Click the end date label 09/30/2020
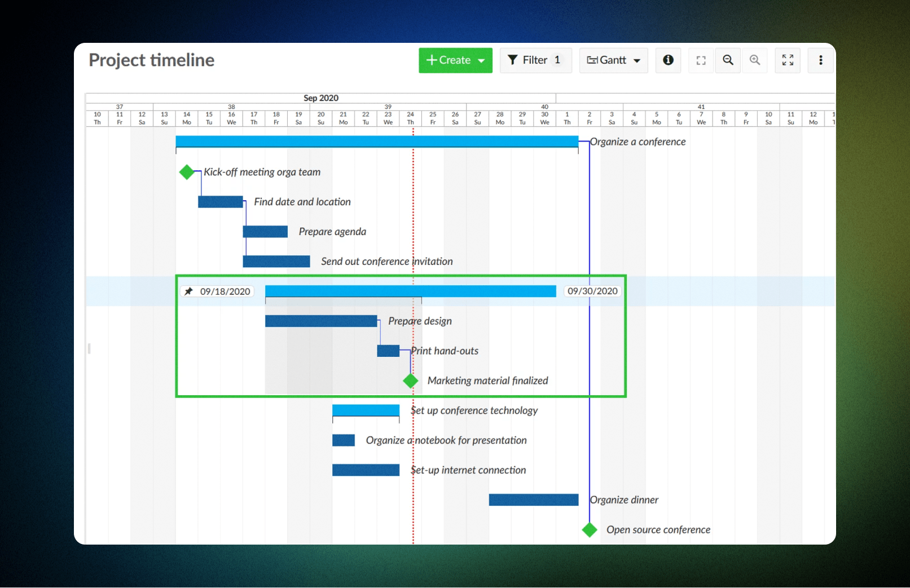Image resolution: width=910 pixels, height=588 pixels. (592, 291)
